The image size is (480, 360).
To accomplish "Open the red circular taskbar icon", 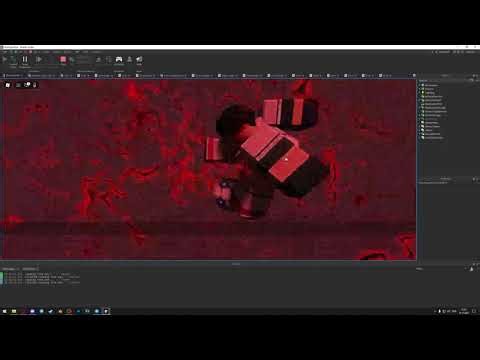I will click(x=69, y=311).
